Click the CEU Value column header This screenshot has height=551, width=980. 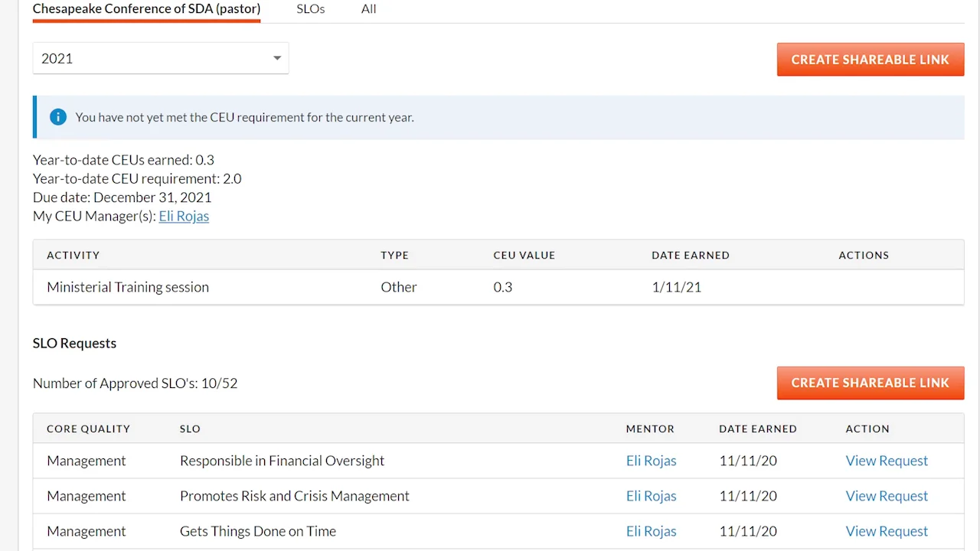pos(524,255)
